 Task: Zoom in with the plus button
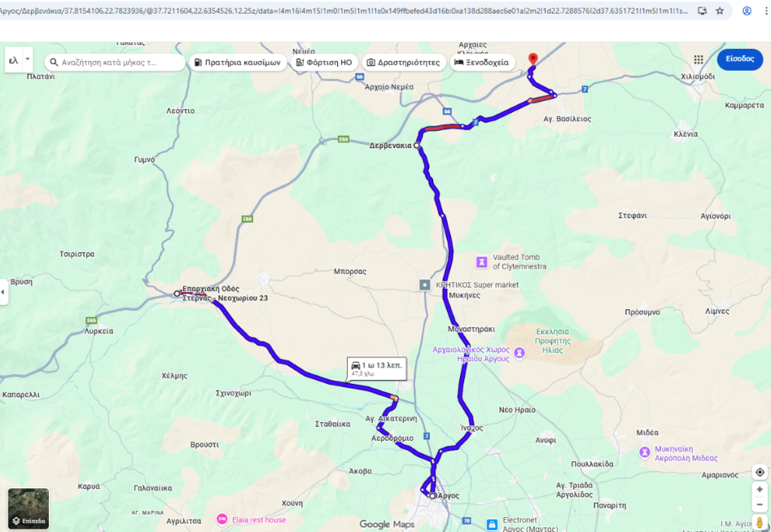pyautogui.click(x=760, y=489)
